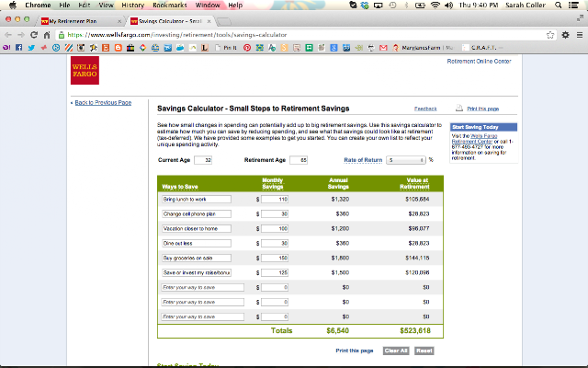Click monthly savings field showing 150
Screen dimensions: 588x368
pos(275,258)
